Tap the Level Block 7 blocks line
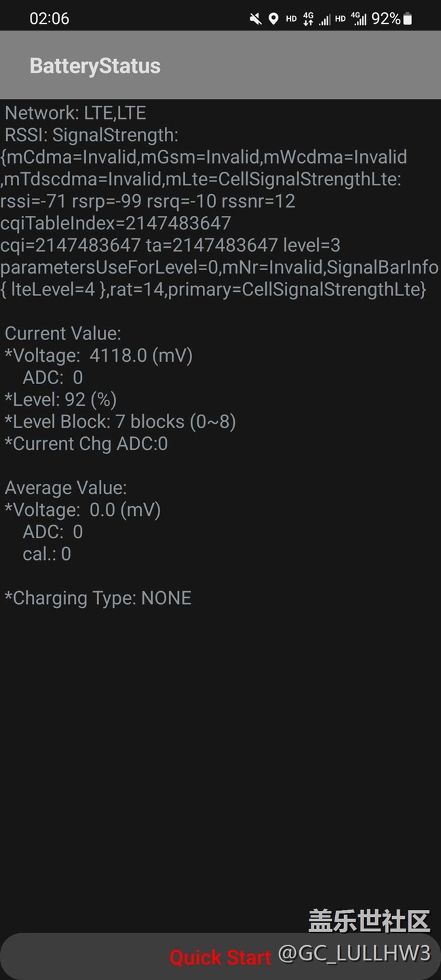Viewport: 441px width, 980px height. (x=120, y=422)
